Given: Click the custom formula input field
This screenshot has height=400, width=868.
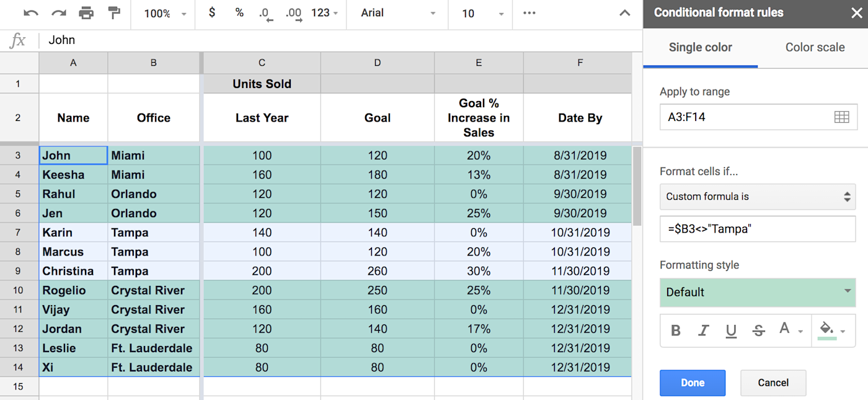Looking at the screenshot, I should pos(757,229).
